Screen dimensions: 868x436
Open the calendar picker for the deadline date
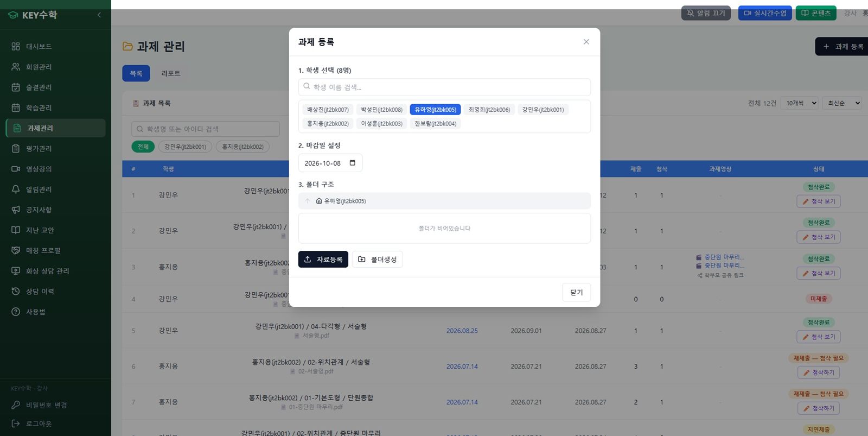click(x=353, y=163)
